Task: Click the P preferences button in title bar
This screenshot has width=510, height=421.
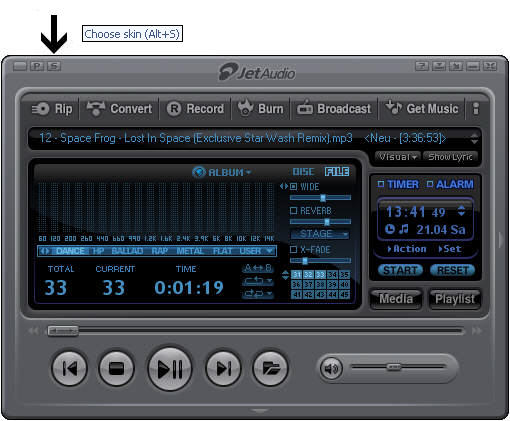Action: pyautogui.click(x=37, y=66)
